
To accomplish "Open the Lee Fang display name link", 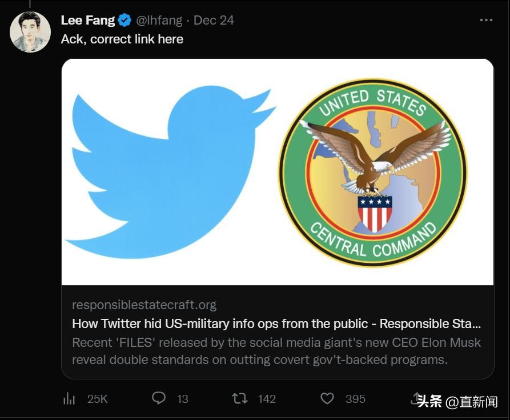I will pos(88,20).
